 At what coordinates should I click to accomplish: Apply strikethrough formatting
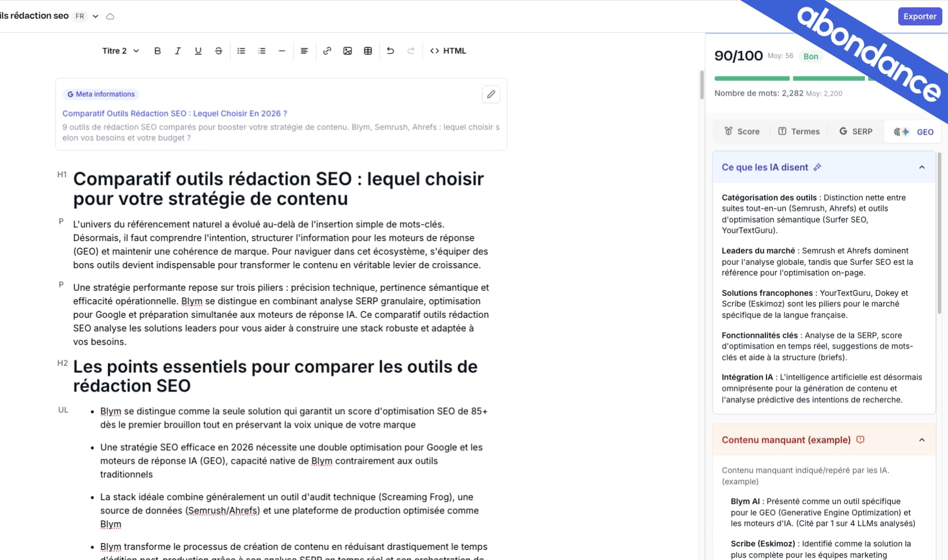218,51
